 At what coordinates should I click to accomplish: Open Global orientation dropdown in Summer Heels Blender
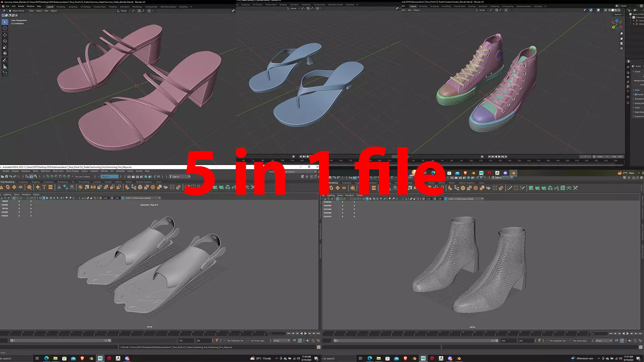(x=123, y=11)
